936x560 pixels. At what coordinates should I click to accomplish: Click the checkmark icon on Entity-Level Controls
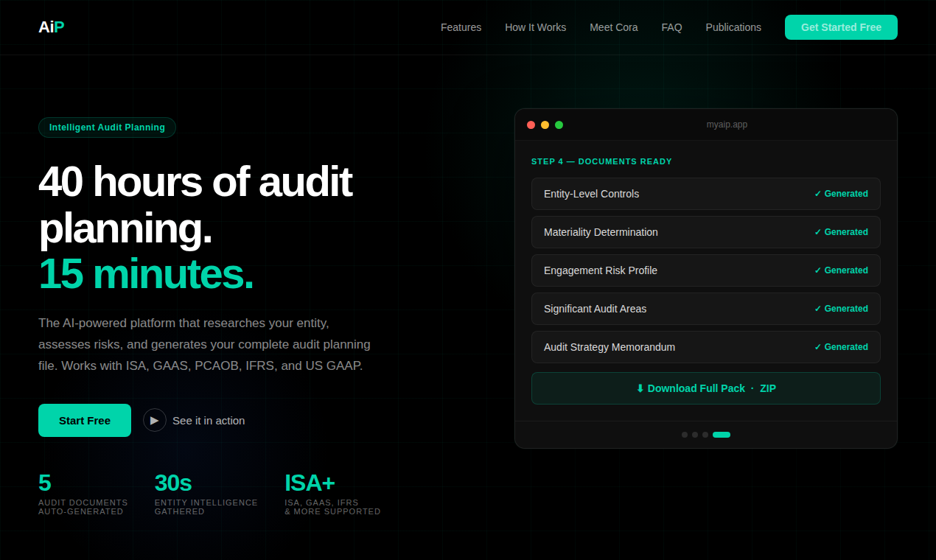click(817, 193)
